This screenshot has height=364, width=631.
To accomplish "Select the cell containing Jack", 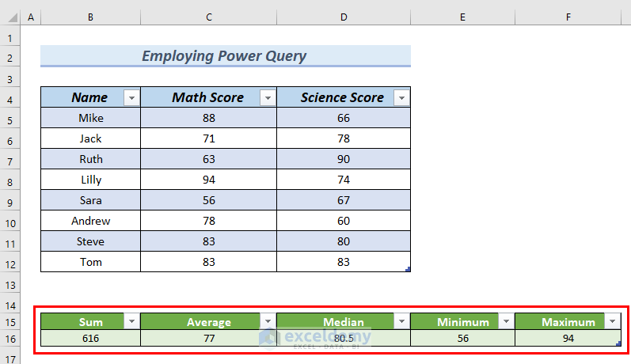I will tap(90, 138).
